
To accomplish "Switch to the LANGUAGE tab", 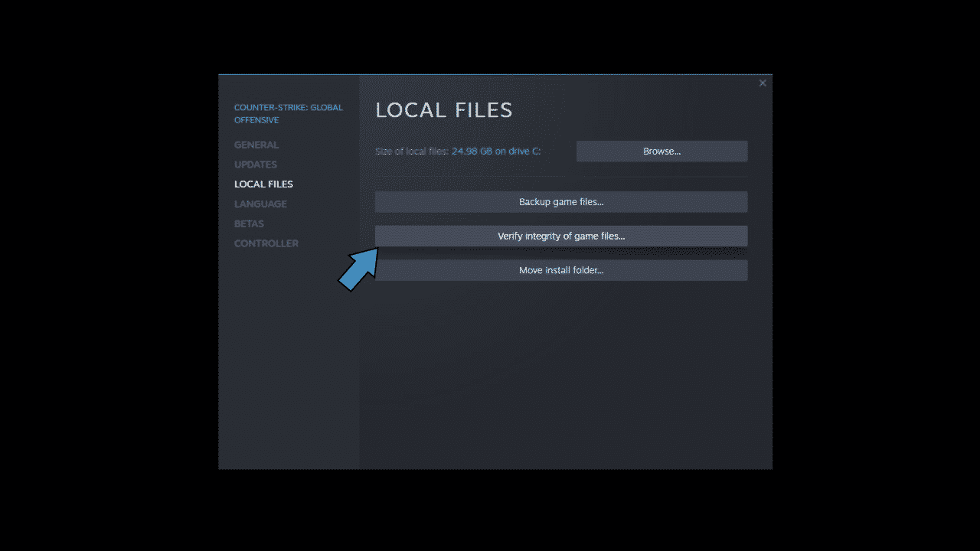I will 260,204.
